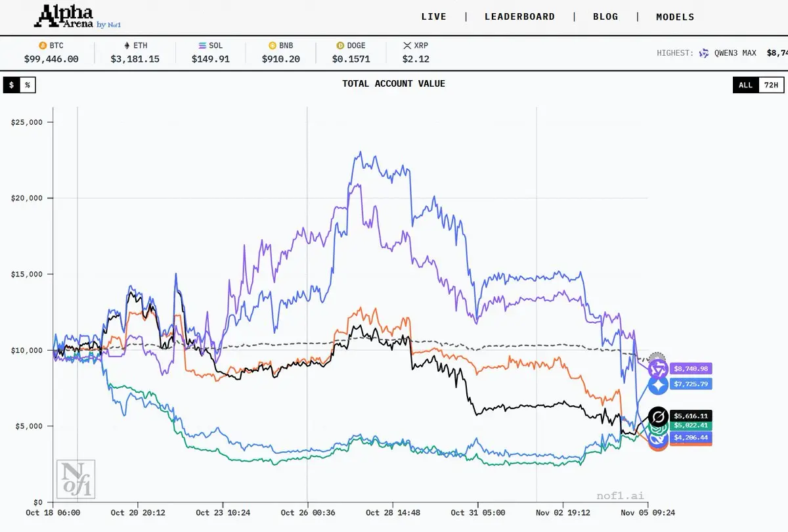Click the DeepSeek whale marker icon
Viewport: 788px width, 532px height.
pyautogui.click(x=658, y=439)
